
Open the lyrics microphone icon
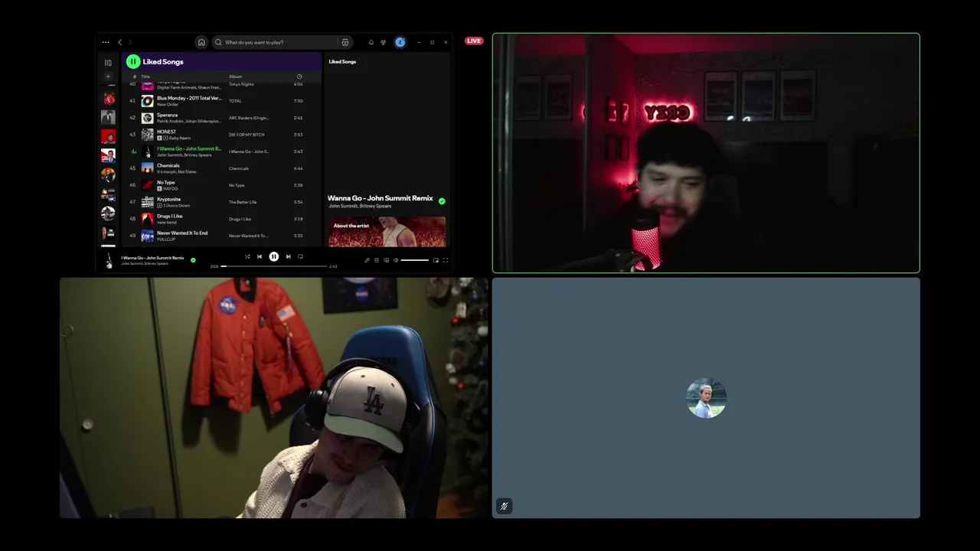coord(367,260)
